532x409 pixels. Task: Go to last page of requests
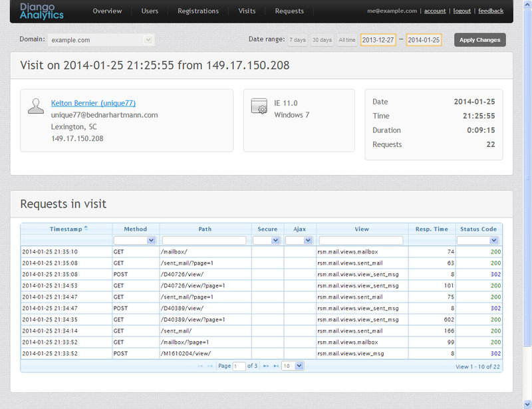276,366
